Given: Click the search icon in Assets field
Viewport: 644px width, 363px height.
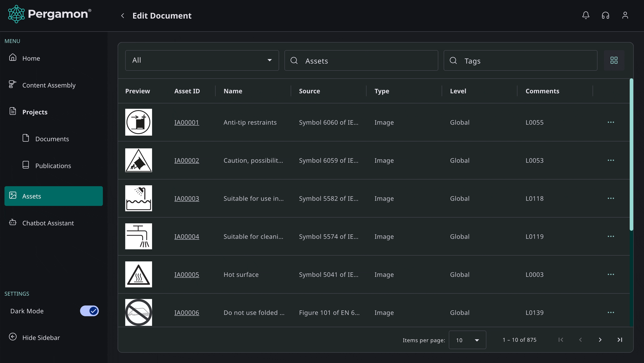Looking at the screenshot, I should pos(294,60).
